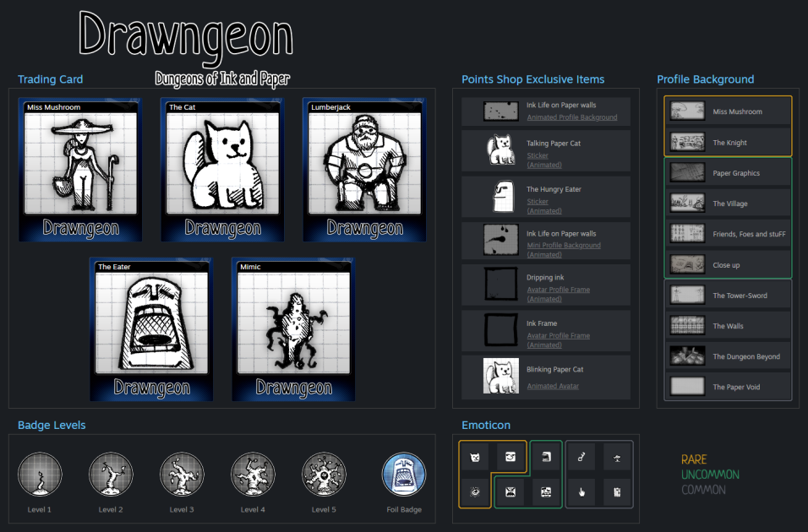808x532 pixels.
Task: Pick the key emoticon
Action: tap(581, 457)
